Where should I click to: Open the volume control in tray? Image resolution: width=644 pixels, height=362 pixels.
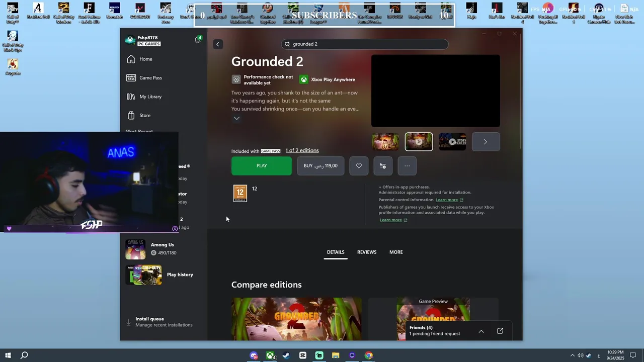tap(580, 355)
